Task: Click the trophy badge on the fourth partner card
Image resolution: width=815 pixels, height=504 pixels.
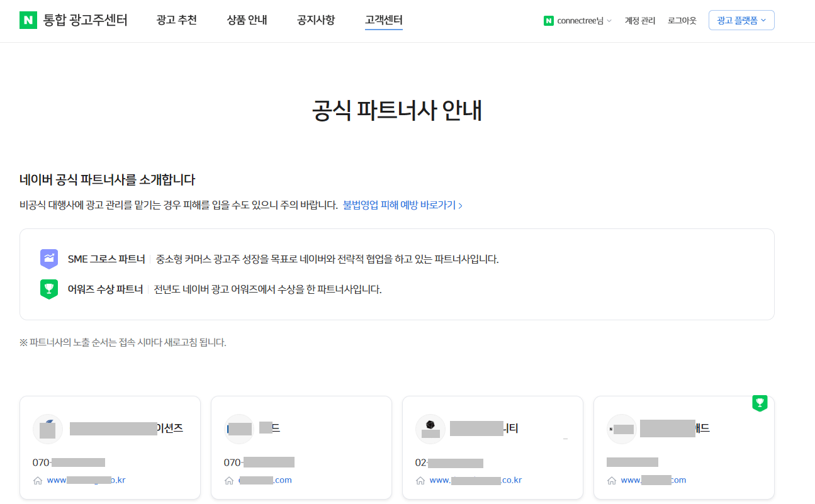Action: coord(760,403)
